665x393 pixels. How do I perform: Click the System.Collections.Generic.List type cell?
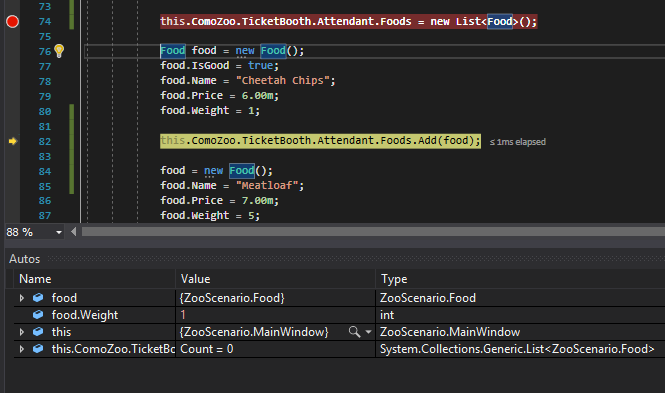click(520, 348)
